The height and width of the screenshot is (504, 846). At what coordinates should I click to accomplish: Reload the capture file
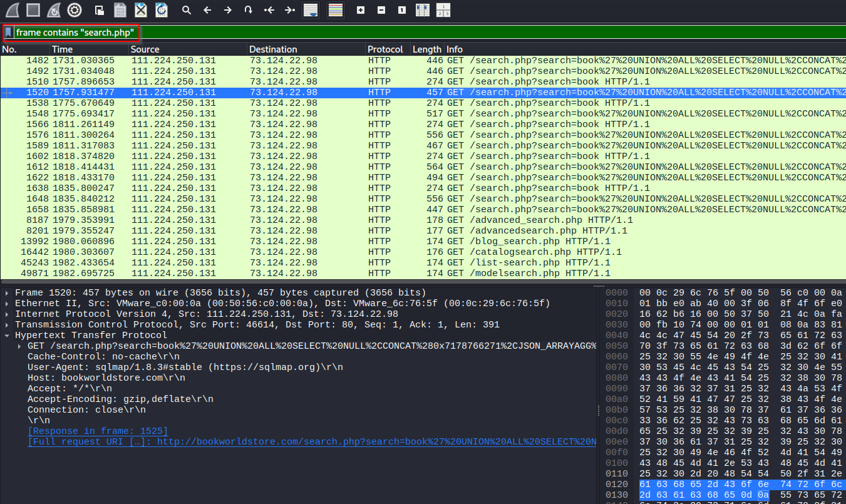point(162,10)
